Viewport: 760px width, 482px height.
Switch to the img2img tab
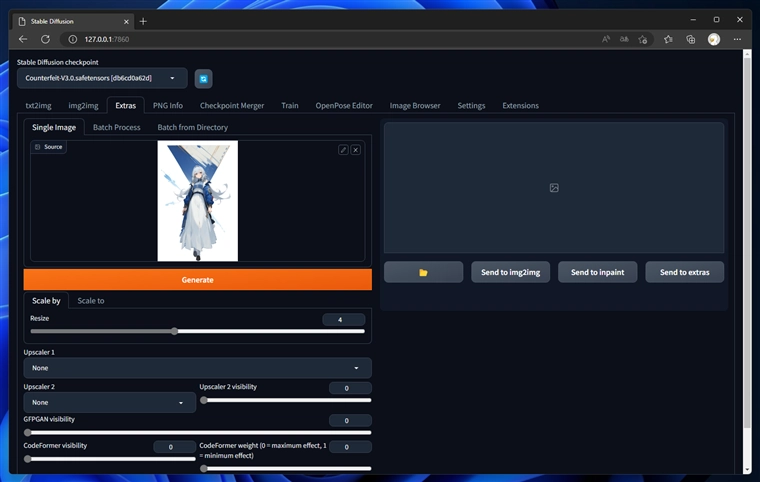click(x=83, y=105)
